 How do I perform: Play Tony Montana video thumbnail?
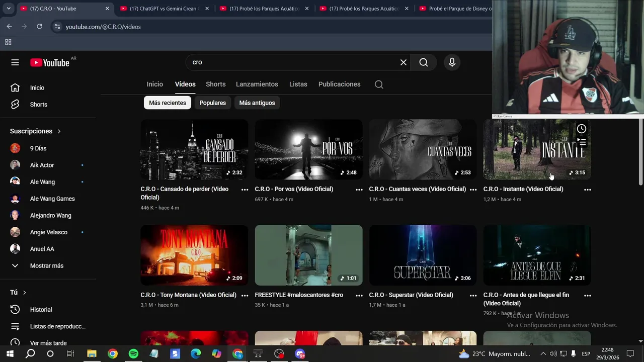point(194,255)
